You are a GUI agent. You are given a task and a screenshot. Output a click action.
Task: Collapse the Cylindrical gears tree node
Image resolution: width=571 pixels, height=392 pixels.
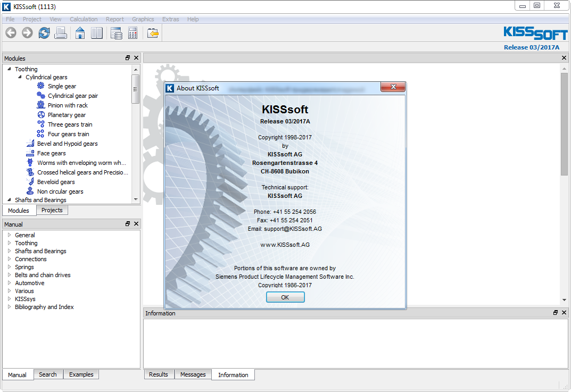coord(20,77)
